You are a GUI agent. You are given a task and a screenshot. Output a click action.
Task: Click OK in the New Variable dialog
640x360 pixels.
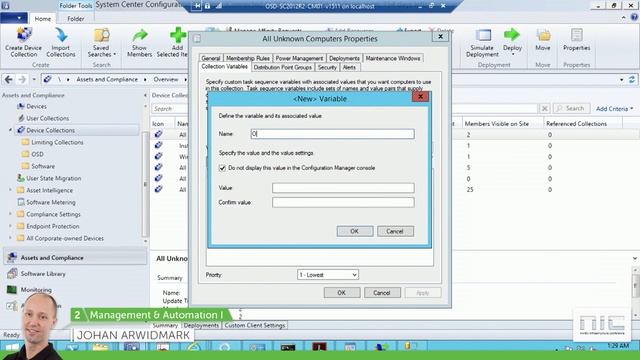(355, 231)
